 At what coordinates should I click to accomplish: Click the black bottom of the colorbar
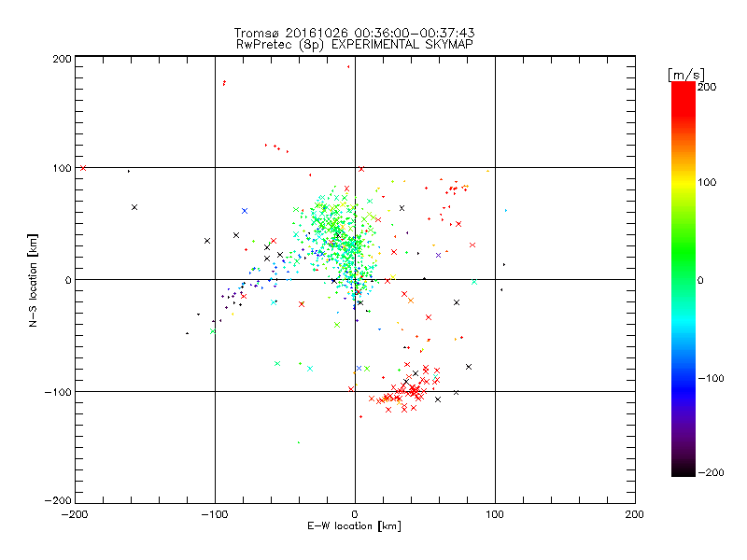point(684,469)
